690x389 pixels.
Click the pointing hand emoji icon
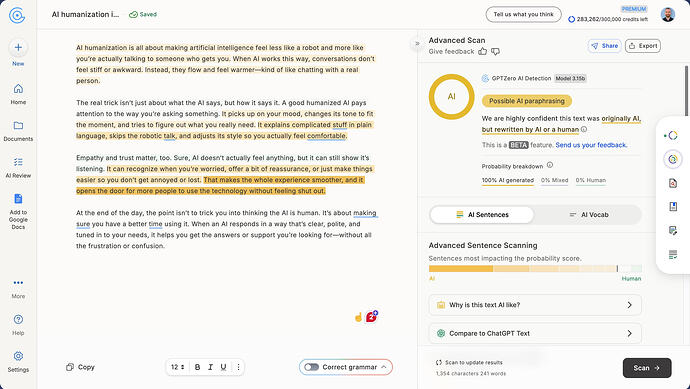[359, 317]
